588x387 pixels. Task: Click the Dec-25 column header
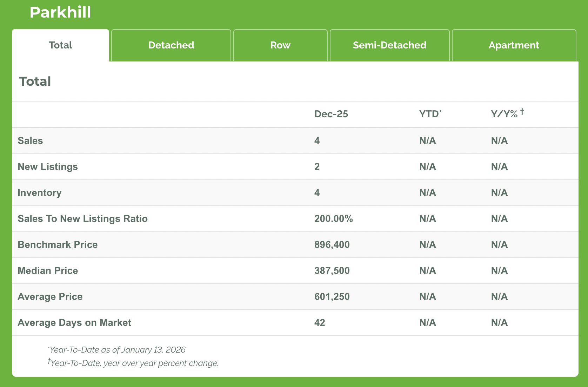pyautogui.click(x=331, y=114)
